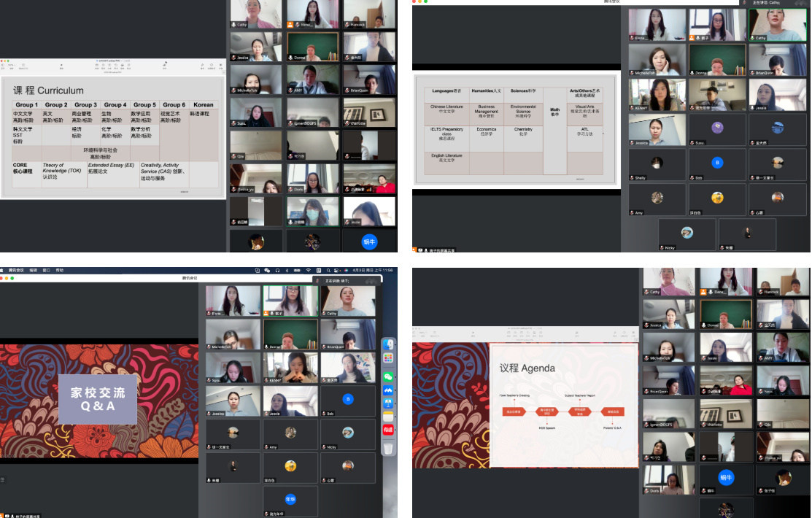Select Hancock's video tile in Agenda meeting
Screen dimensions: 812x518
(x=783, y=282)
